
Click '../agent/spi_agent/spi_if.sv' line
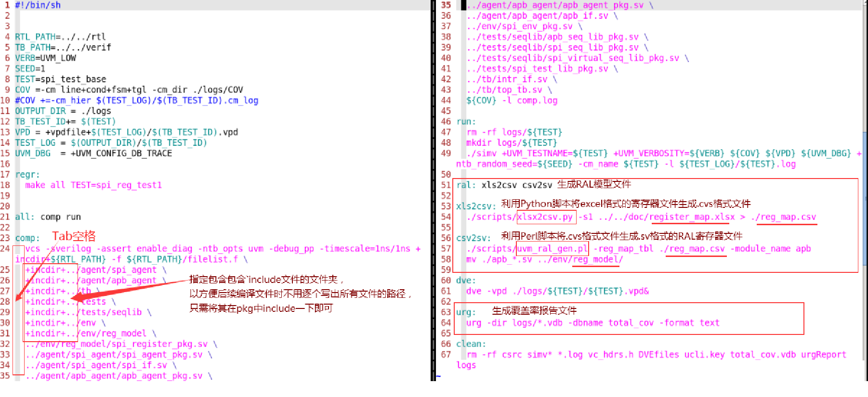101,365
